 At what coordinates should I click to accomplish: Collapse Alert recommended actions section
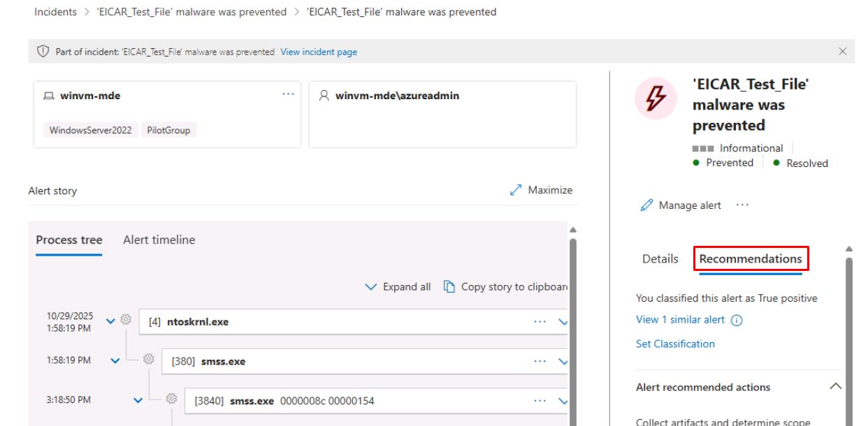click(834, 387)
